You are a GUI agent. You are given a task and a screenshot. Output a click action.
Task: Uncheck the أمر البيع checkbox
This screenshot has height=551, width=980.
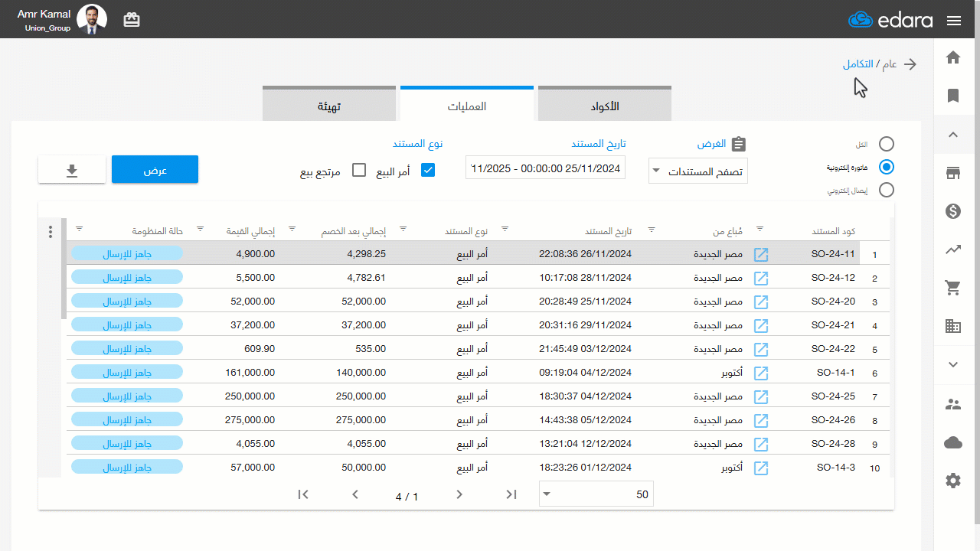428,170
